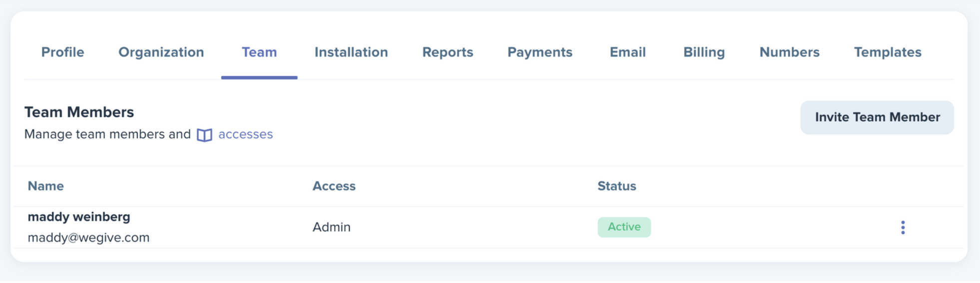Click the green Active status badge
Screen dimensions: 980x283
(x=624, y=227)
